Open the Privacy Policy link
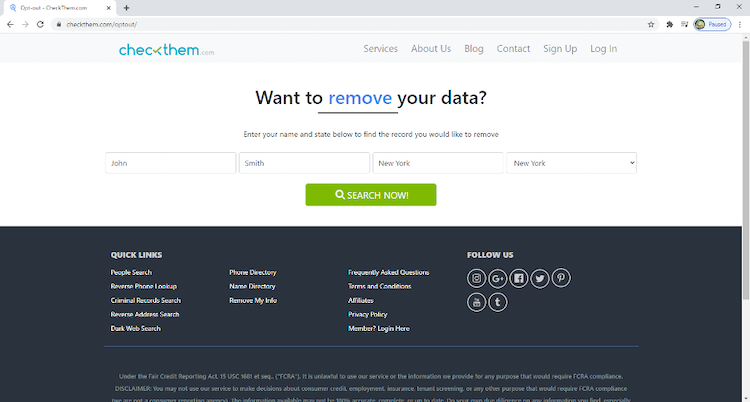 pos(367,314)
